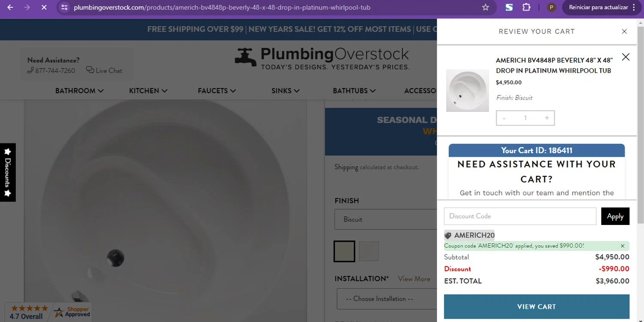Image resolution: width=644 pixels, height=322 pixels.
Task: Open the Finish dropdown showing Biscuit
Action: 386,219
